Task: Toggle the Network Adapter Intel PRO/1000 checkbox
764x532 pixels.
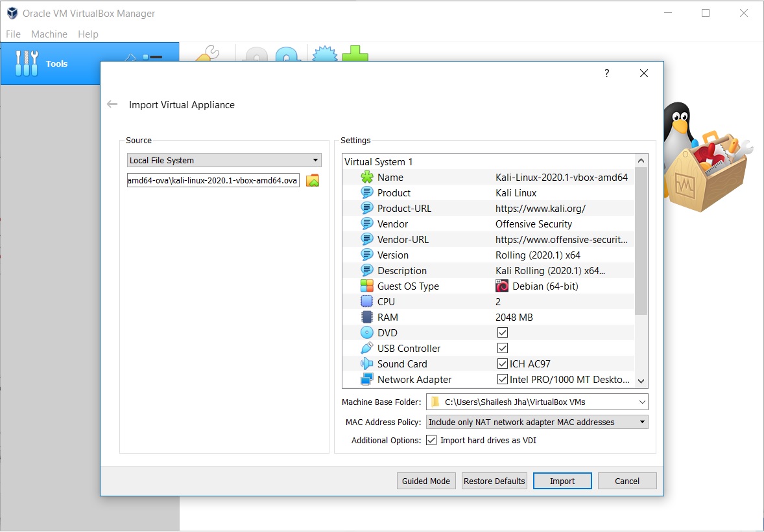Action: coord(503,380)
